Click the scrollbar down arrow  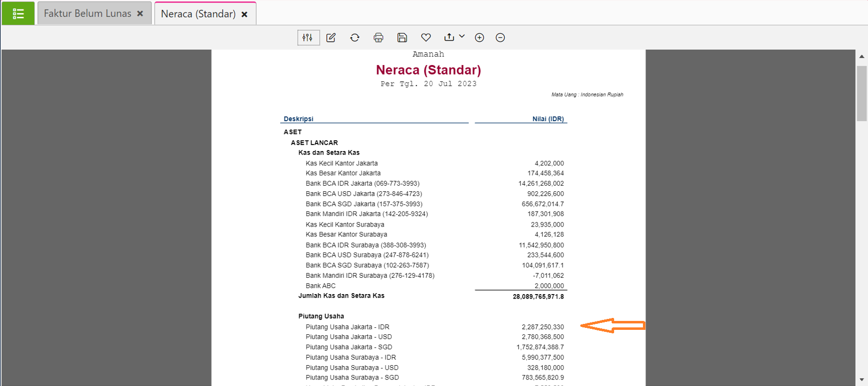coord(862,380)
